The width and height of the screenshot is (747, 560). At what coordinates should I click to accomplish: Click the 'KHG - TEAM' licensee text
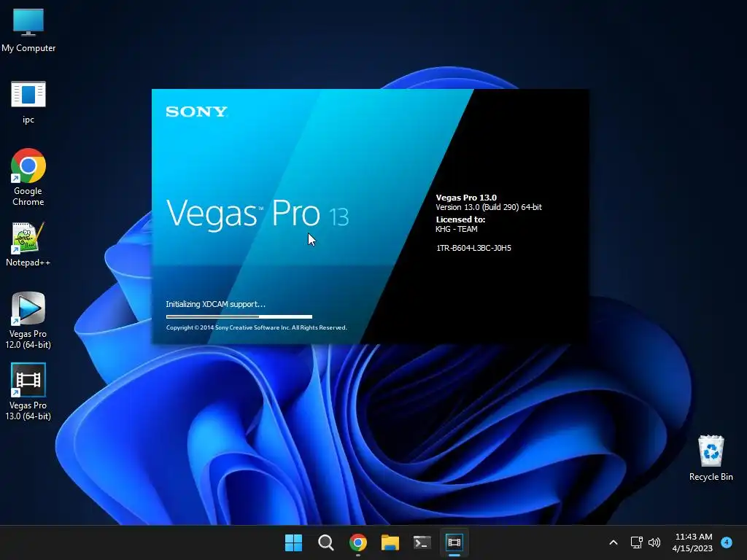(x=457, y=229)
